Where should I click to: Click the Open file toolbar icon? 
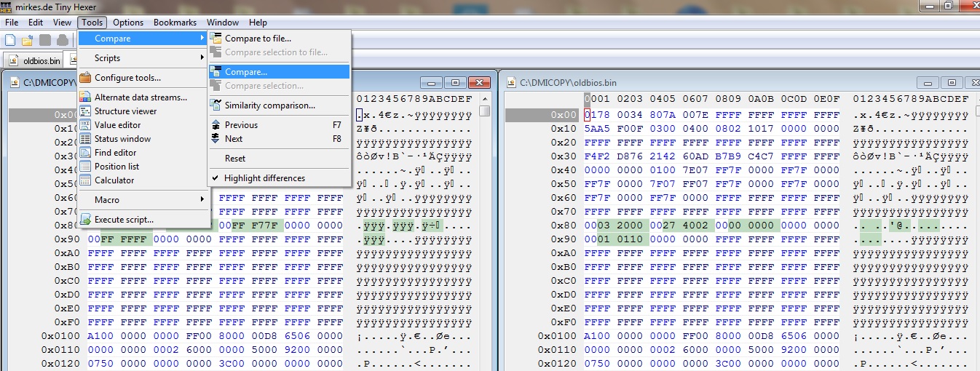[28, 40]
